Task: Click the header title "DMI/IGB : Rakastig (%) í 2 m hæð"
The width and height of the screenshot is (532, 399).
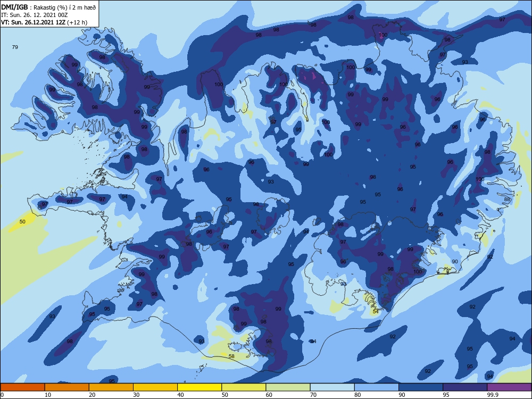Action: coord(49,7)
